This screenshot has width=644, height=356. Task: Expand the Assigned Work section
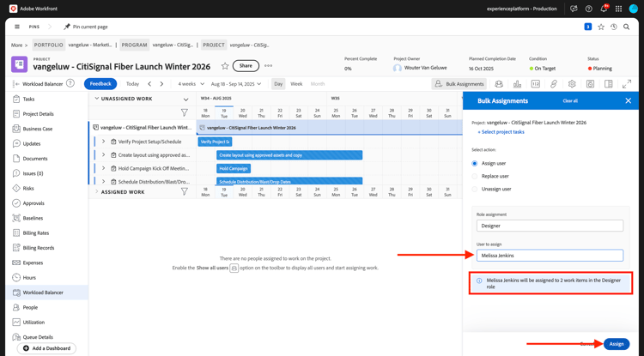coord(97,191)
